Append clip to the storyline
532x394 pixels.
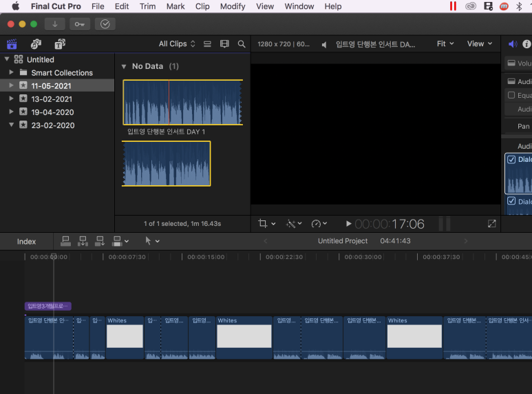(x=100, y=241)
